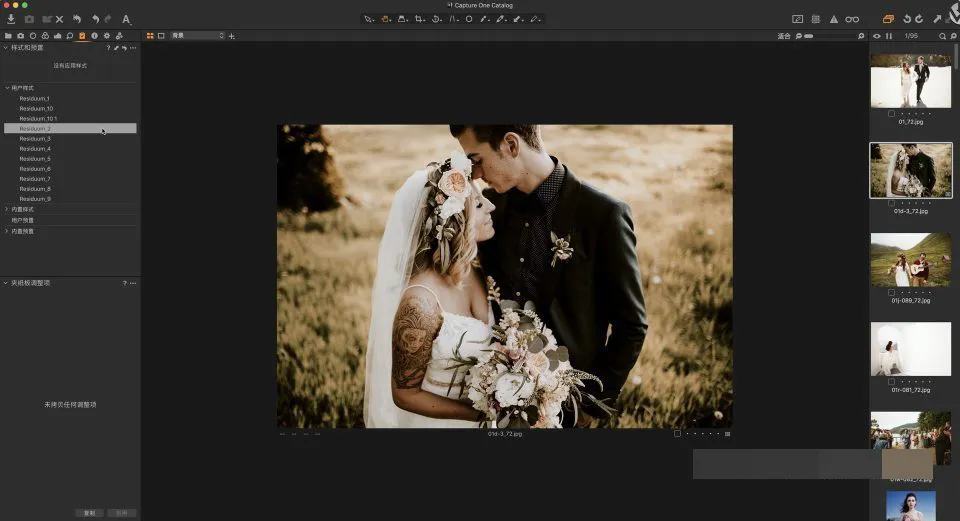Rotate image using right rotate icon
The height and width of the screenshot is (521, 960).
(919, 19)
